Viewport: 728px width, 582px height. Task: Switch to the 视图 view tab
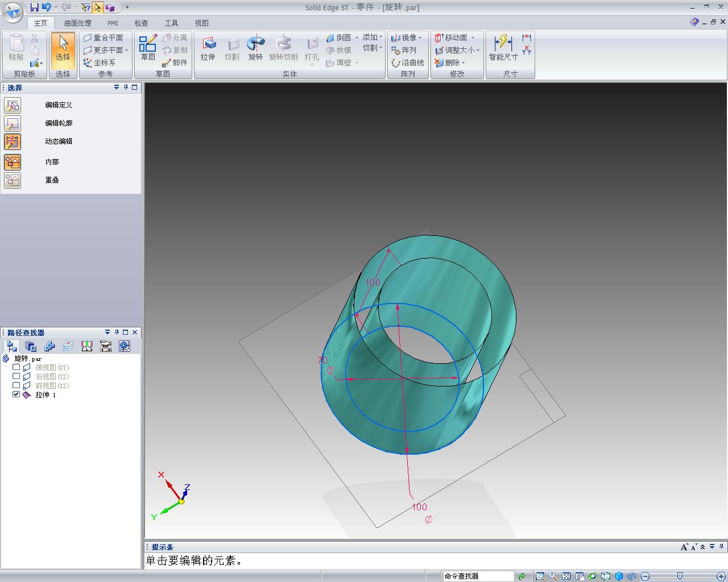point(201,23)
